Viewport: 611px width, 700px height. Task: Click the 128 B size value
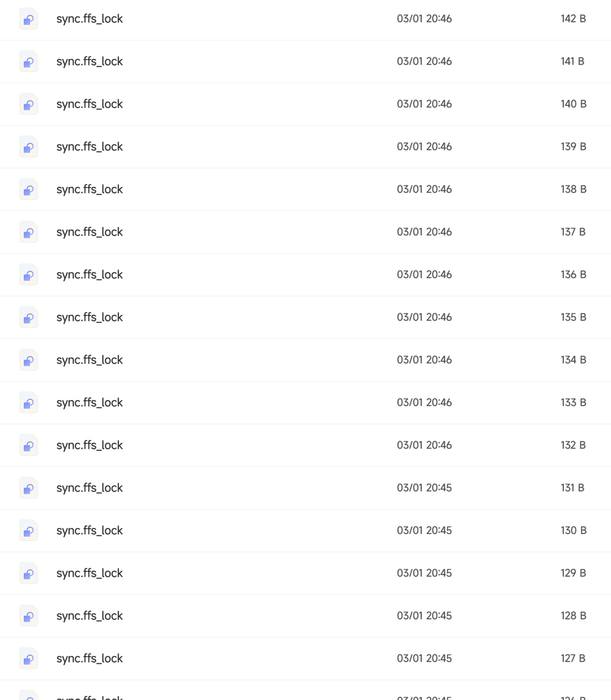pyautogui.click(x=573, y=616)
